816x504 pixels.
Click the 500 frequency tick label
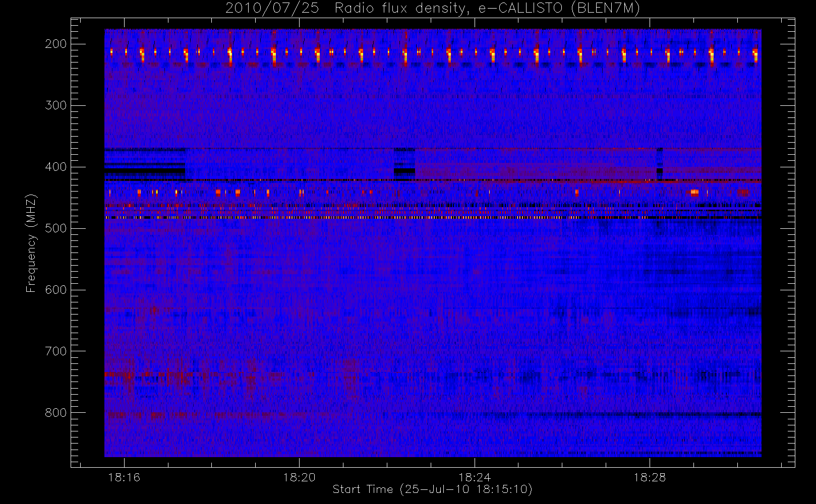click(56, 228)
